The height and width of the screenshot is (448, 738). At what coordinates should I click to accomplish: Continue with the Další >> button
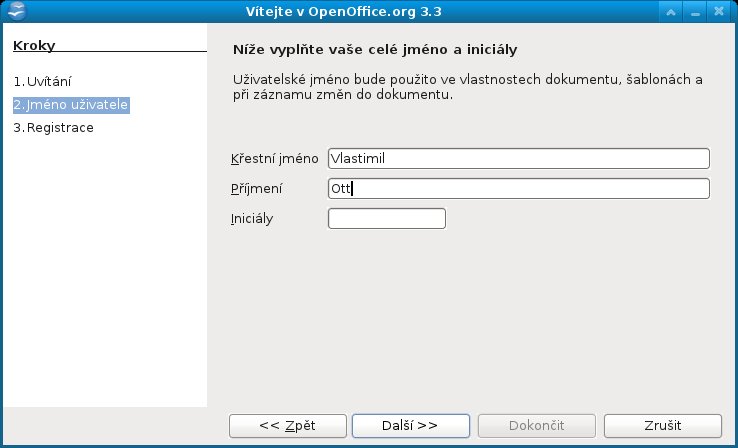pos(411,426)
